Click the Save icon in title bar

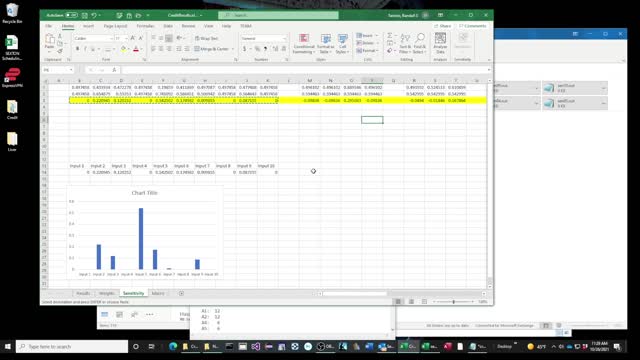[x=84, y=15]
